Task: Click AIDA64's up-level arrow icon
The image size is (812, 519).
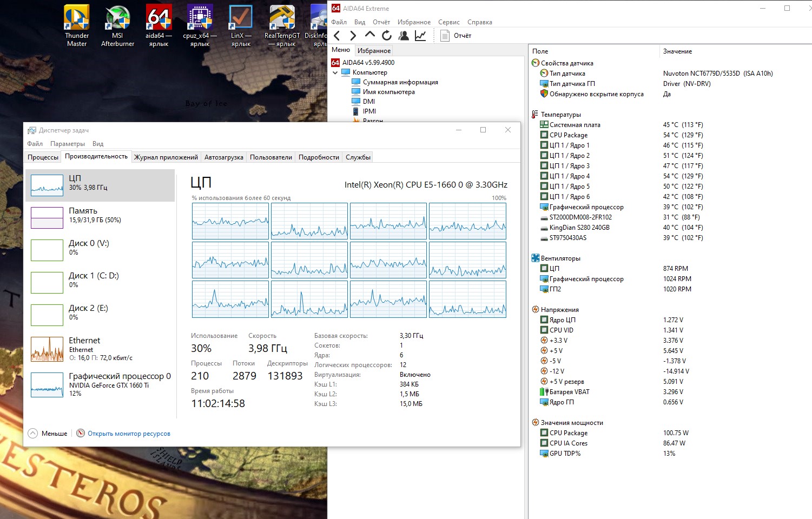Action: click(370, 36)
